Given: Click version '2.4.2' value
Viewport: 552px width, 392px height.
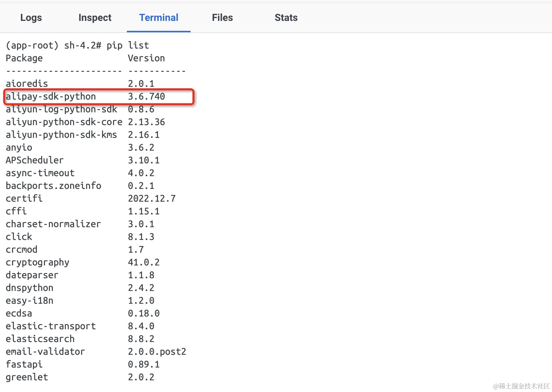Looking at the screenshot, I should (141, 288).
